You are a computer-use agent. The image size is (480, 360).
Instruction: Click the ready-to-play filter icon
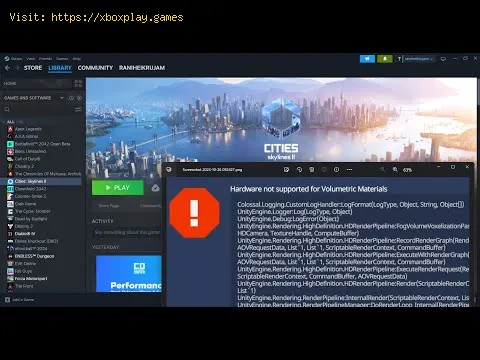point(79,98)
